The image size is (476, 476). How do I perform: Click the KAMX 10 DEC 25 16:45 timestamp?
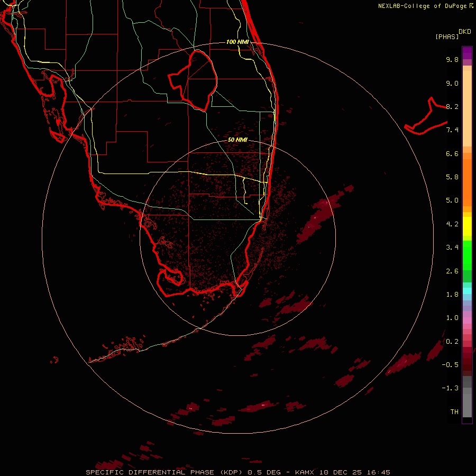click(x=342, y=472)
